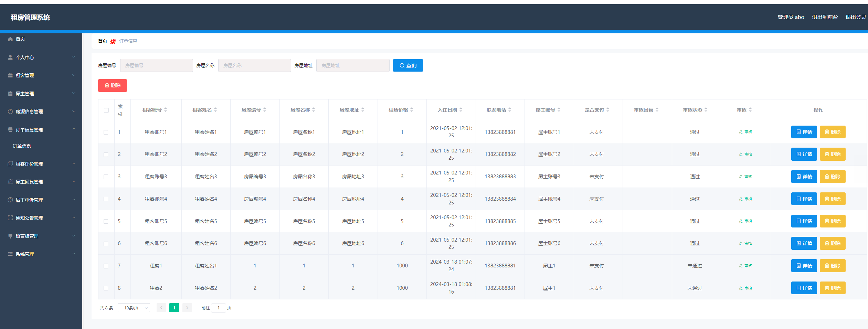Check the row checkbox for 租客账号5

[x=106, y=222]
